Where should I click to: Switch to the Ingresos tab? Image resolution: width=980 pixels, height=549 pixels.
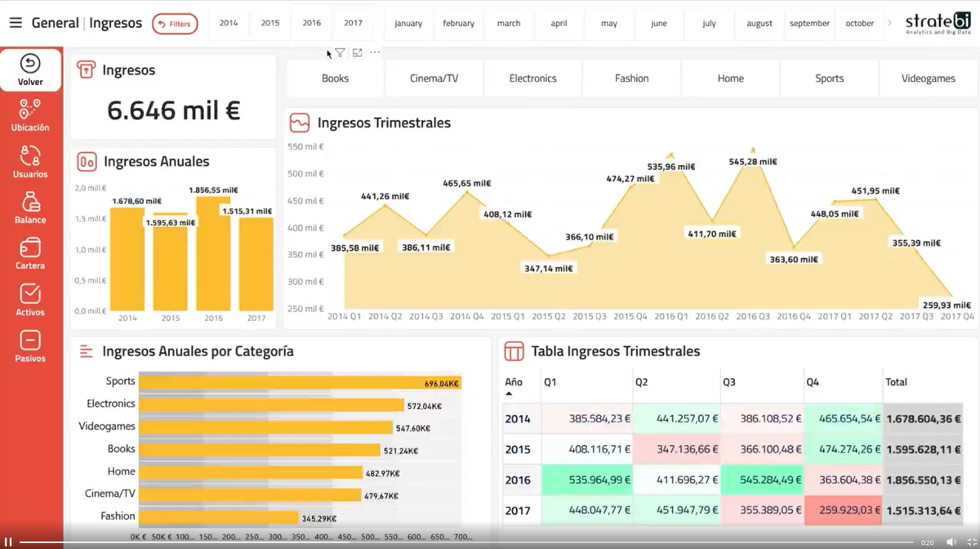click(115, 23)
